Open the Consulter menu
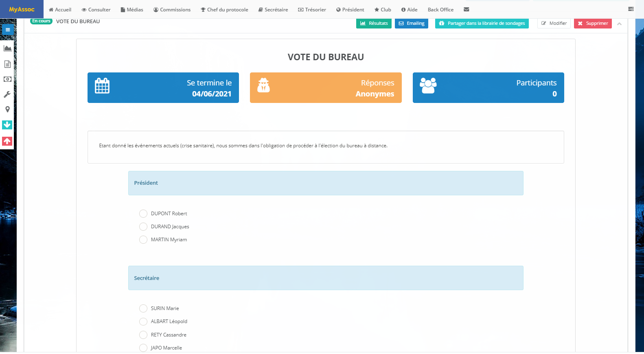The image size is (644, 354). pos(96,9)
